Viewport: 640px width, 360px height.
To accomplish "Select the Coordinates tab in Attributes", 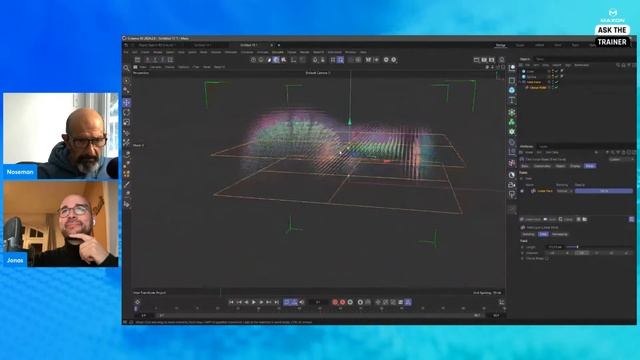I will coord(542,166).
